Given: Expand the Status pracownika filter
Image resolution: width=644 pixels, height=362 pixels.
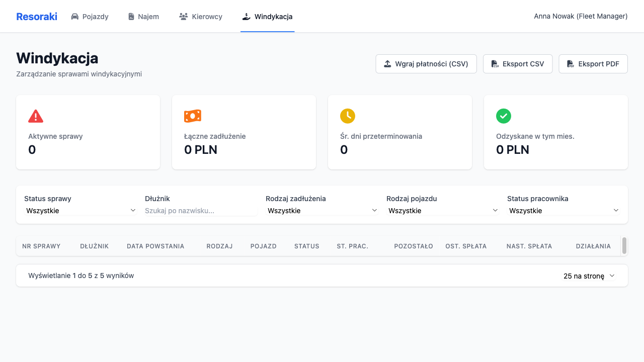Looking at the screenshot, I should pyautogui.click(x=563, y=211).
